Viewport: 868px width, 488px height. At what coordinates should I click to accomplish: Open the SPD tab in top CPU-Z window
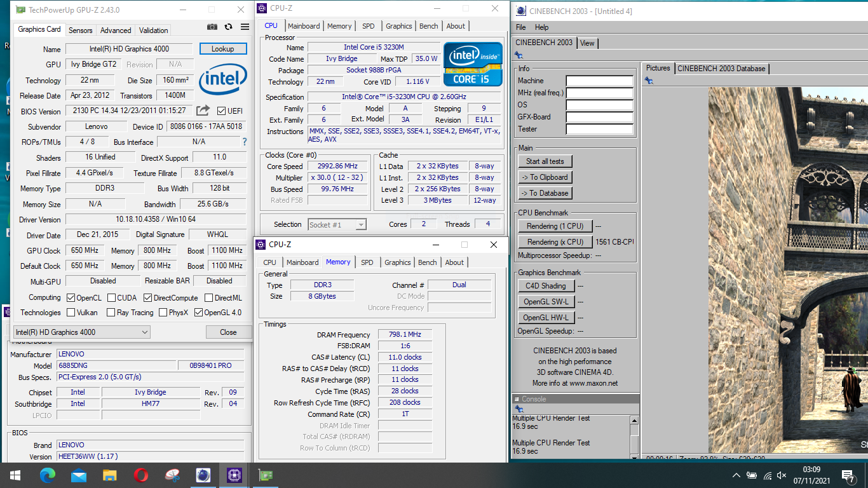(x=369, y=26)
